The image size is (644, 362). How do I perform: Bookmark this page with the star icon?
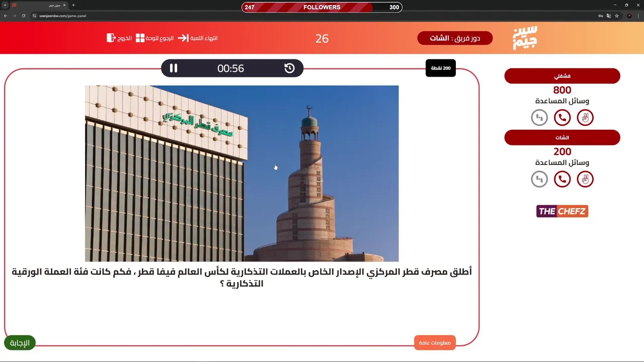pyautogui.click(x=617, y=16)
